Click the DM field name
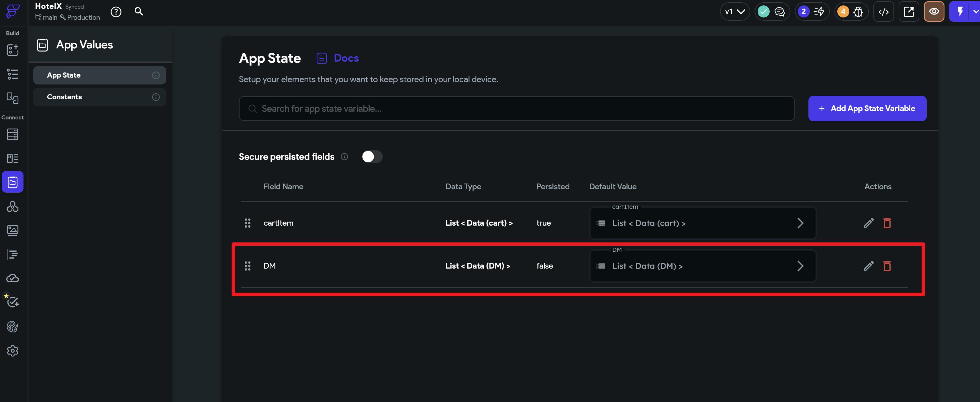980x402 pixels. (x=269, y=266)
